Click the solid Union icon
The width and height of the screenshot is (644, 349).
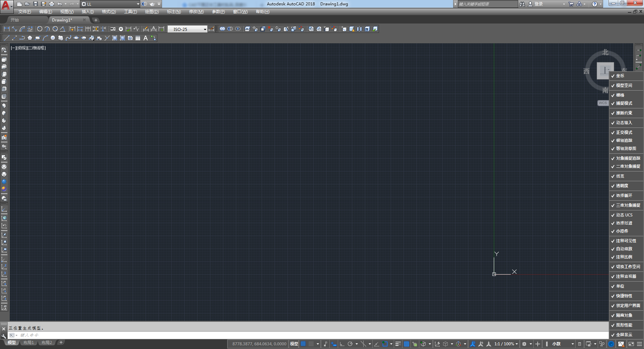tap(222, 29)
